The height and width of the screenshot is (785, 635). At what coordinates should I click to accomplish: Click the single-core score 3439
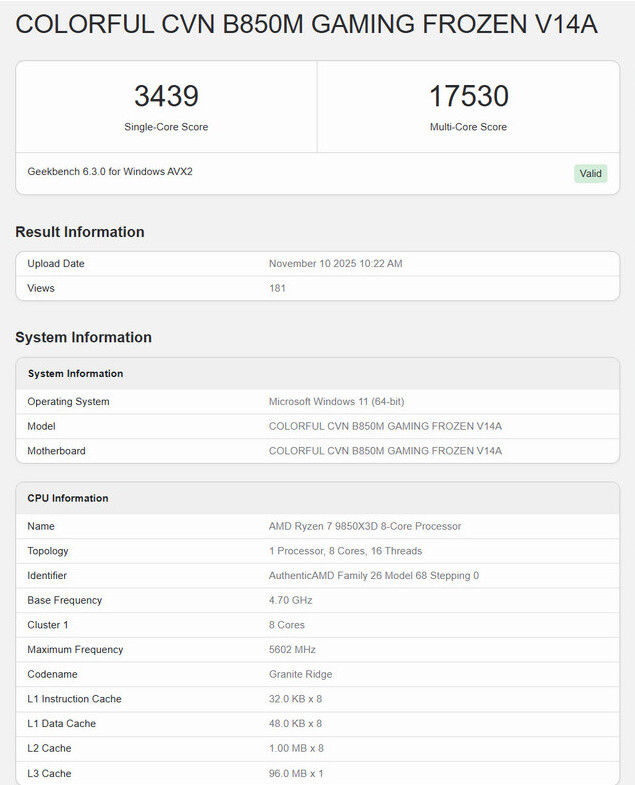(166, 97)
